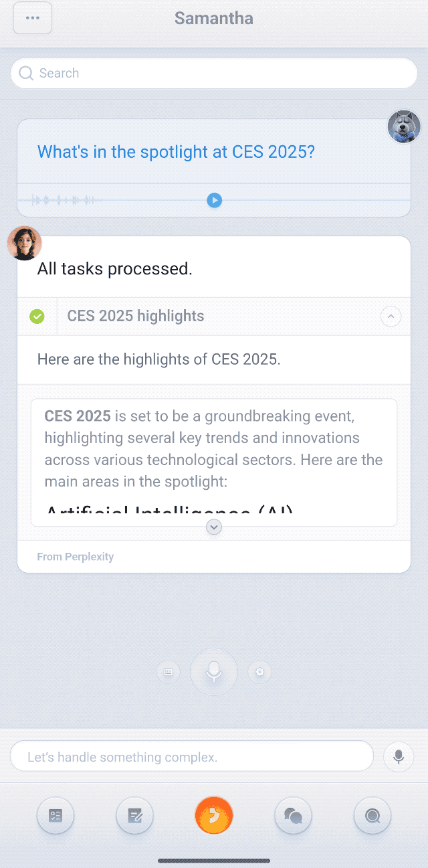Type in the 'Let's handle something complex' field
Screen dimensions: 428x868
(x=191, y=757)
